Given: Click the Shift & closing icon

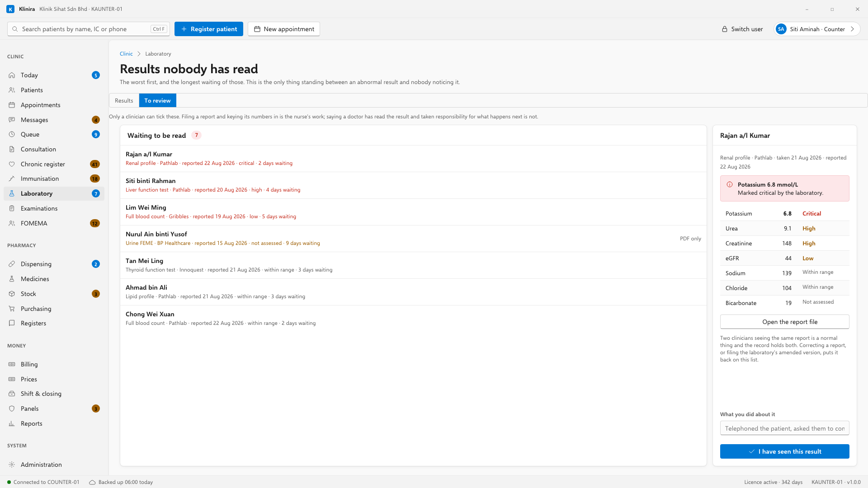Looking at the screenshot, I should (x=12, y=394).
